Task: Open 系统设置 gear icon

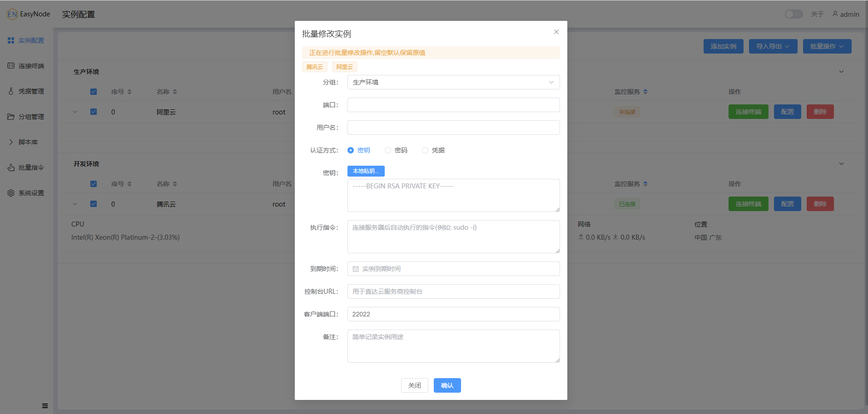Action: click(11, 193)
